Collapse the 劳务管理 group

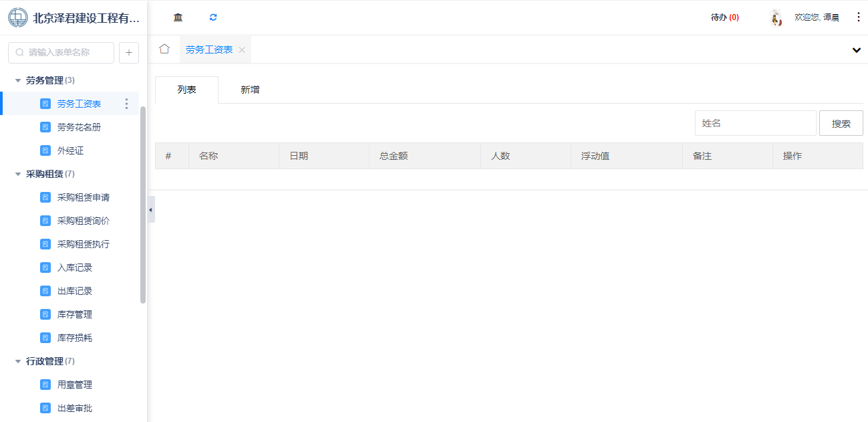click(18, 80)
